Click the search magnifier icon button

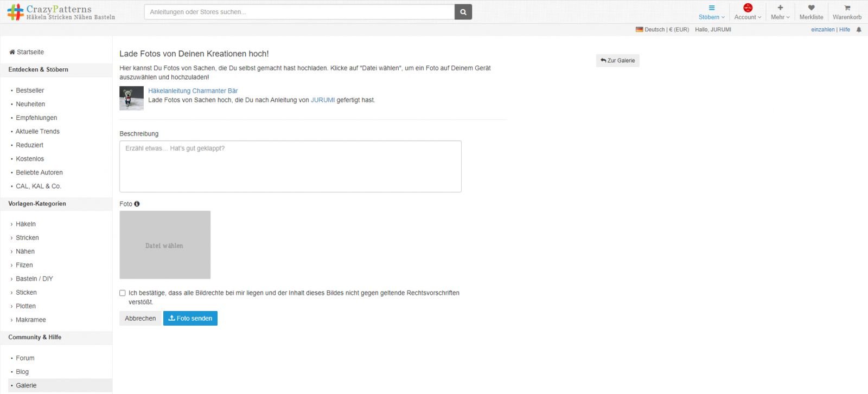pyautogui.click(x=463, y=12)
